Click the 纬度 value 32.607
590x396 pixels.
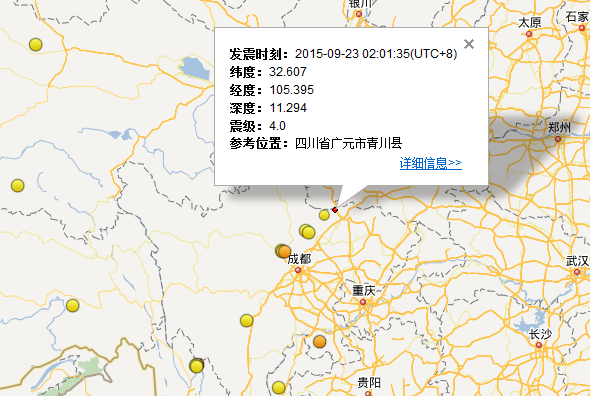pos(288,72)
